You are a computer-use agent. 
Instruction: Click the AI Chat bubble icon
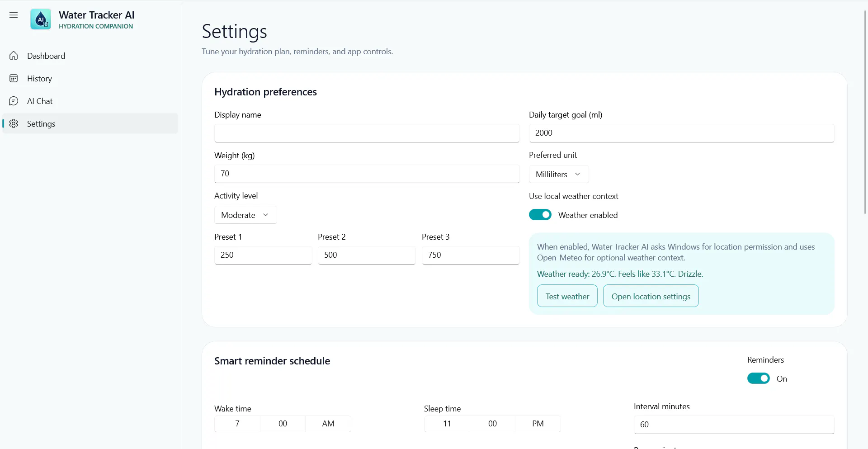point(14,101)
